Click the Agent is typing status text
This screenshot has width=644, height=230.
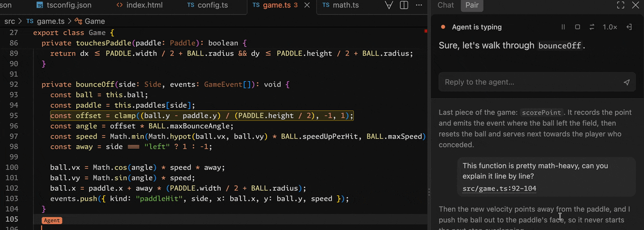point(477,27)
